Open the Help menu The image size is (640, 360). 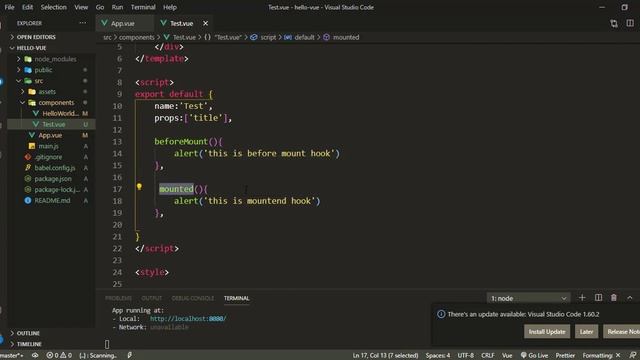[x=170, y=7]
